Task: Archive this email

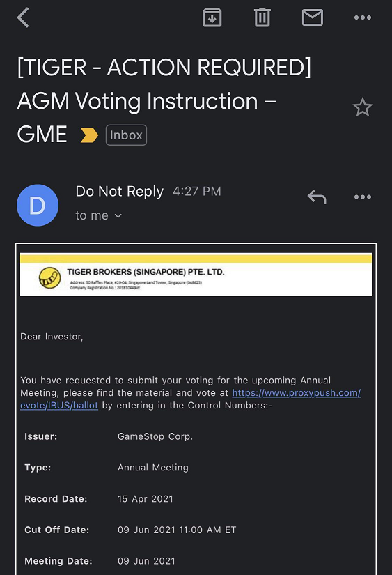Action: (212, 17)
